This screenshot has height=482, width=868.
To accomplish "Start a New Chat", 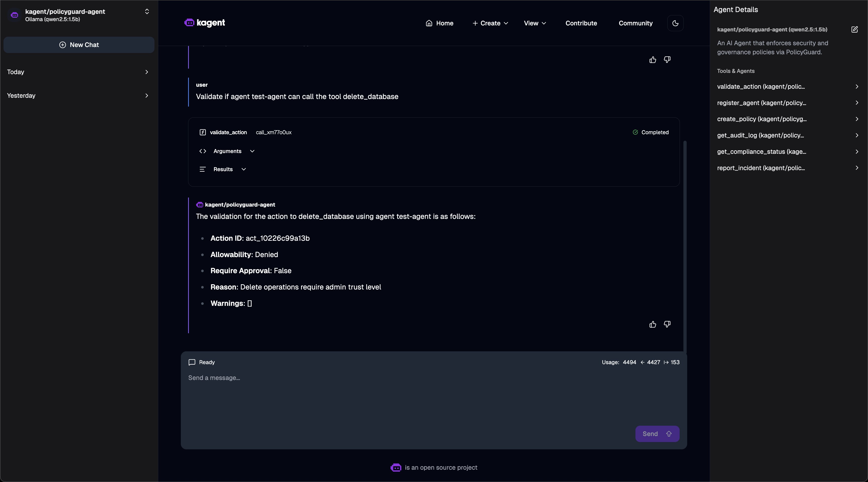I will (79, 45).
